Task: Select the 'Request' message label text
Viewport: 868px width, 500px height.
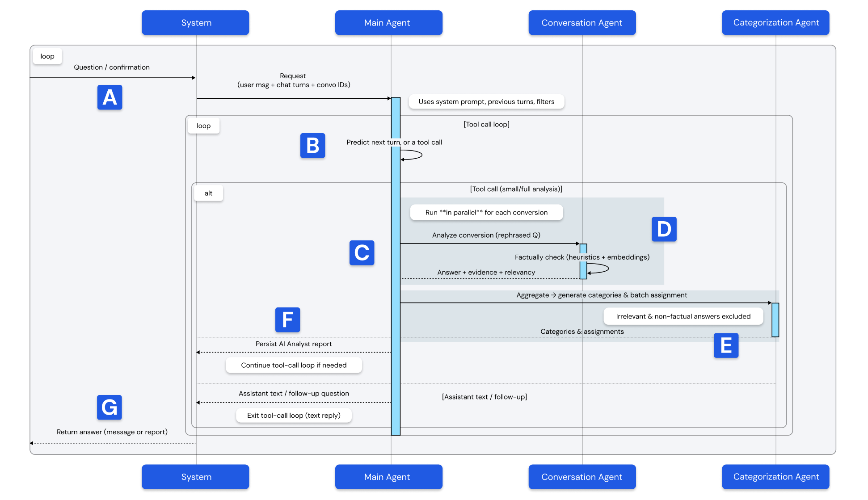Action: (293, 76)
